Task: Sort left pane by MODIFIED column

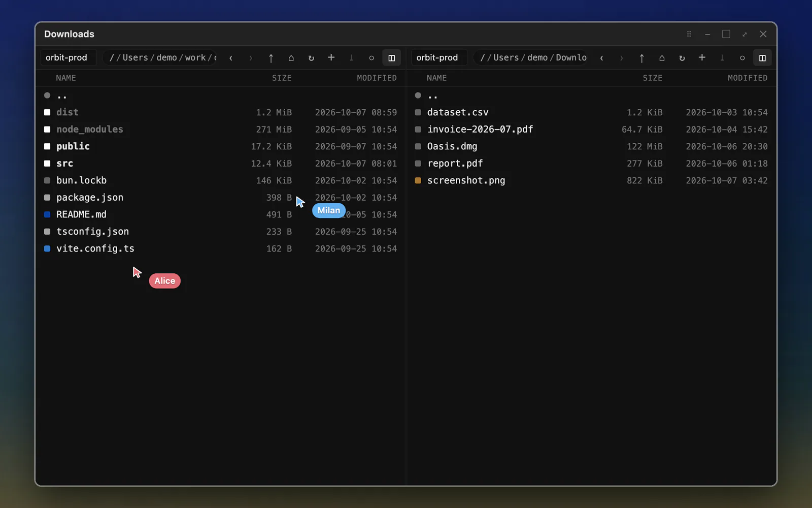Action: point(377,78)
